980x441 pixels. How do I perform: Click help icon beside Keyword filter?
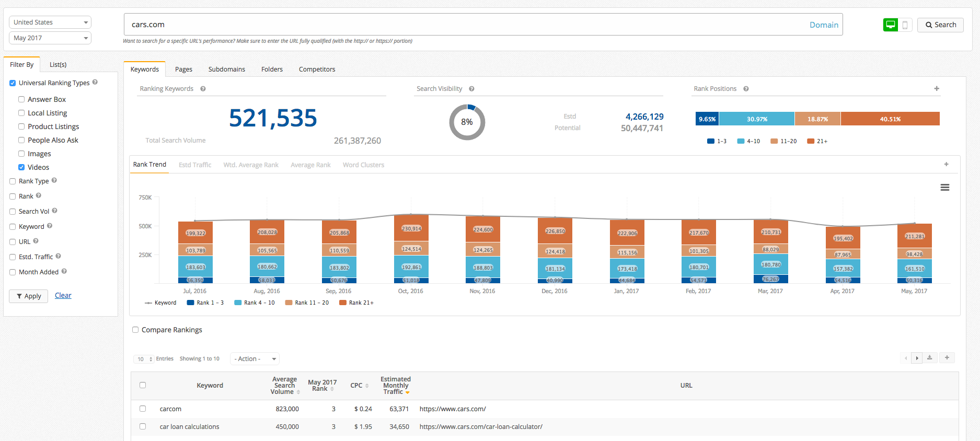pos(50,226)
